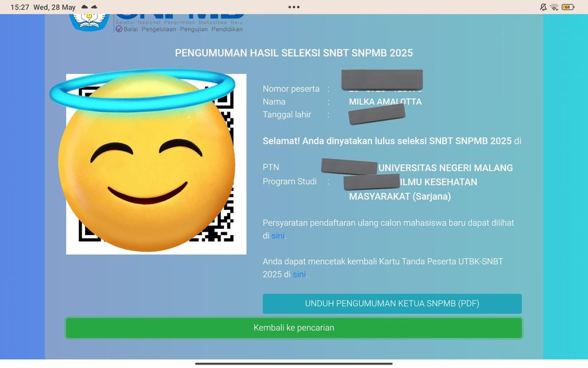
Task: Tap the home indicator bar at bottom
Action: (x=293, y=363)
